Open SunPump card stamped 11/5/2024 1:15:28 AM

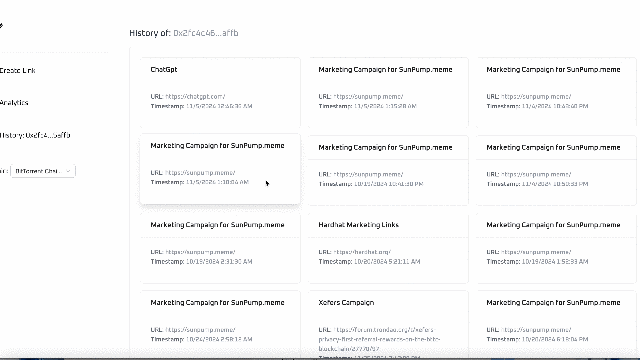tap(388, 92)
